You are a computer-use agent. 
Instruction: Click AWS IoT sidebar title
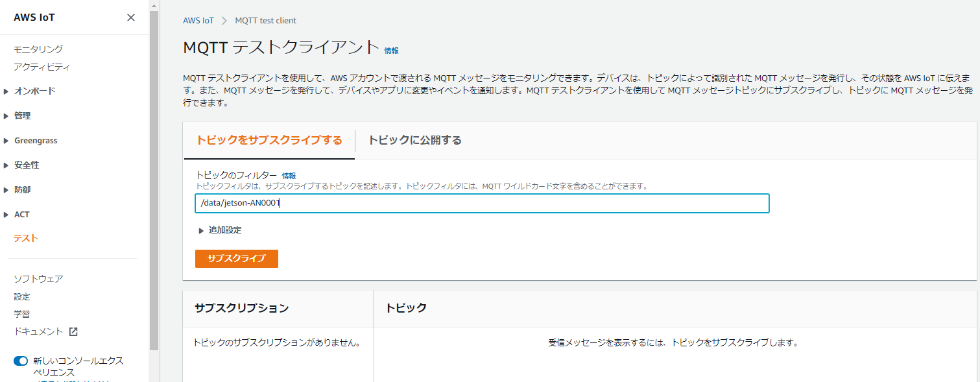(x=34, y=18)
